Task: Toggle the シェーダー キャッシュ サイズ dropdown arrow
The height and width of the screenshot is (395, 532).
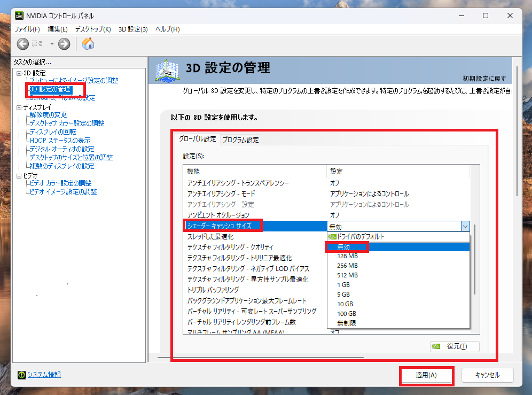Action: pyautogui.click(x=465, y=226)
